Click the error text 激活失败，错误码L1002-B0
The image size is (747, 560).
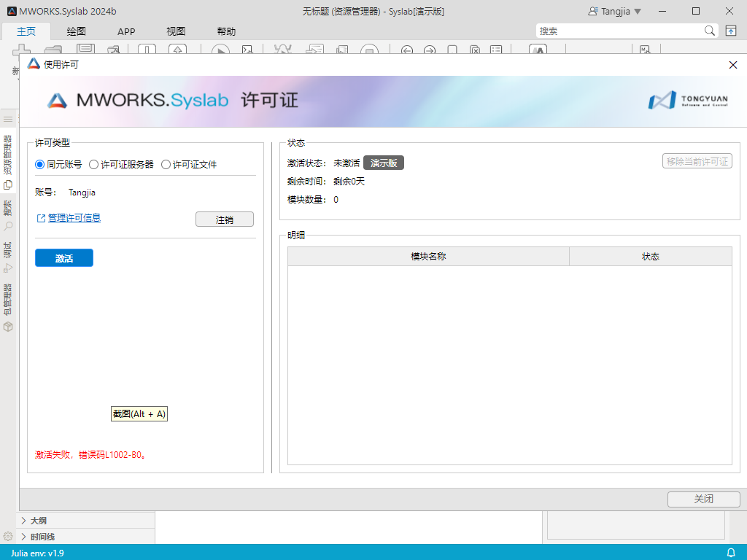pyautogui.click(x=90, y=455)
